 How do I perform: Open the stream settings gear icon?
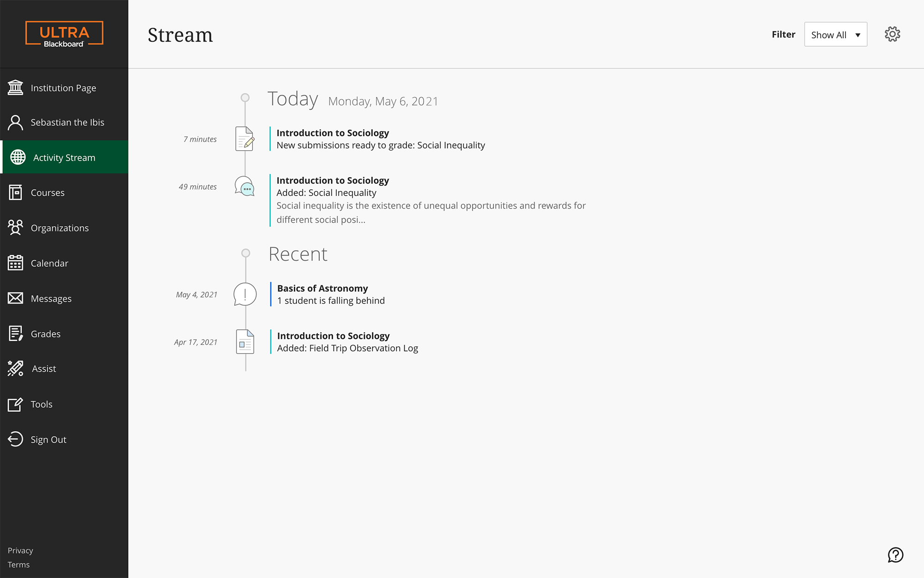coord(892,34)
